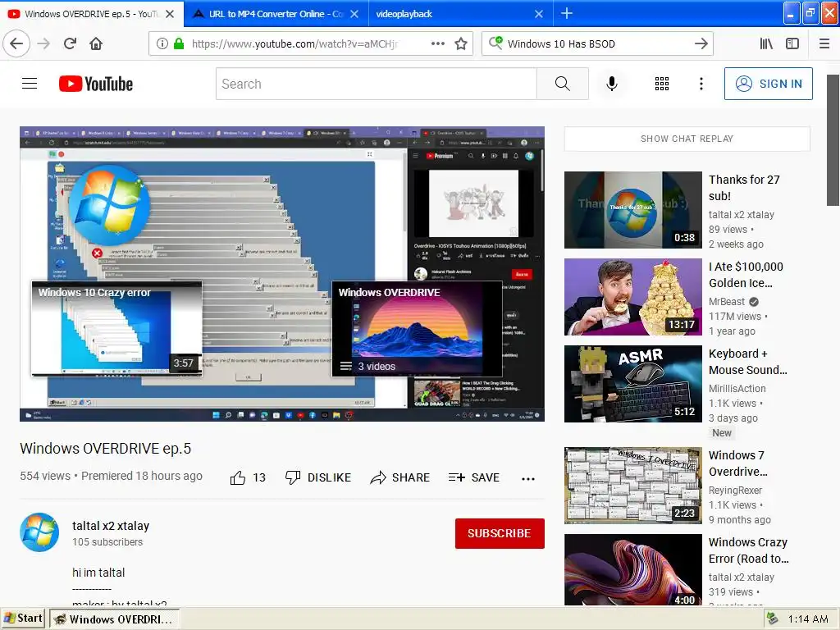Open the Windows 10 Crazy error end card
This screenshot has height=630, width=840.
[116, 328]
